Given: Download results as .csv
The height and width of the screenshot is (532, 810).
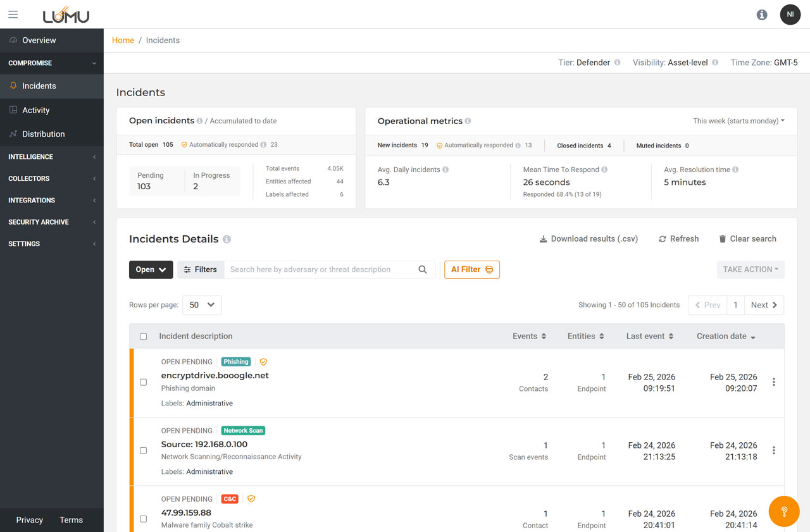Looking at the screenshot, I should click(588, 239).
